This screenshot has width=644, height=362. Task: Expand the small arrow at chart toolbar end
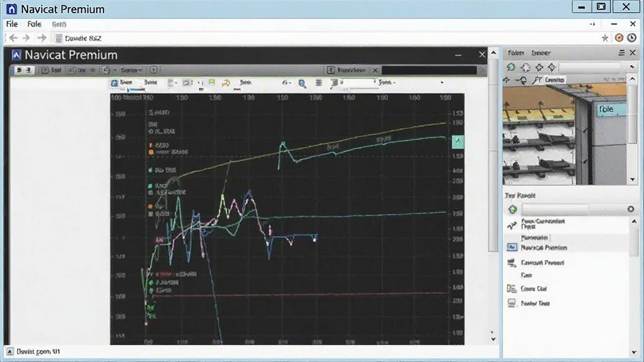442,82
